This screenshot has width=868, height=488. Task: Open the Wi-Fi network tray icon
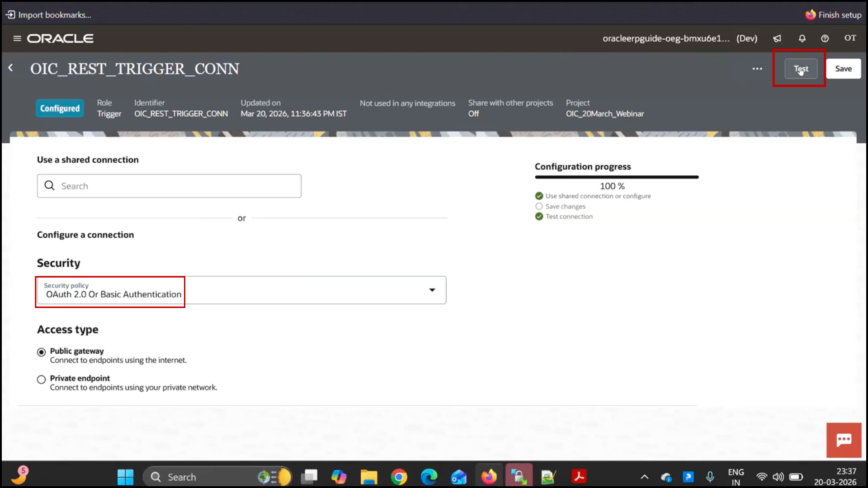pyautogui.click(x=762, y=477)
